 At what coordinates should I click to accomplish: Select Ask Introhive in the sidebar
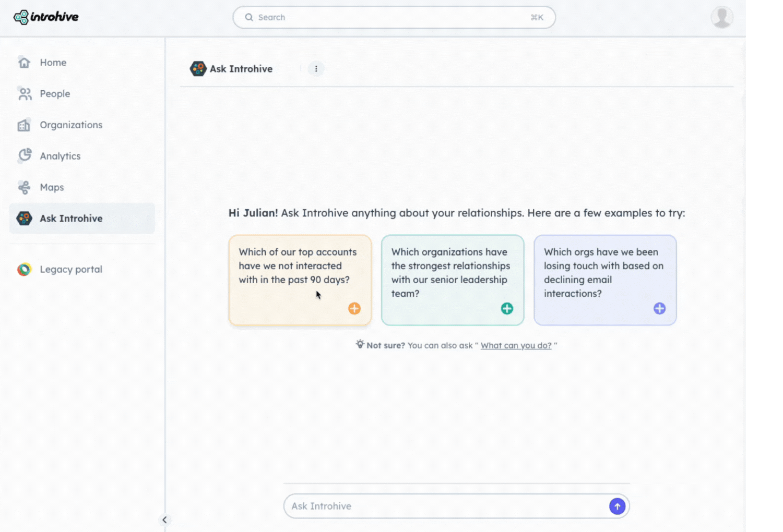click(82, 219)
